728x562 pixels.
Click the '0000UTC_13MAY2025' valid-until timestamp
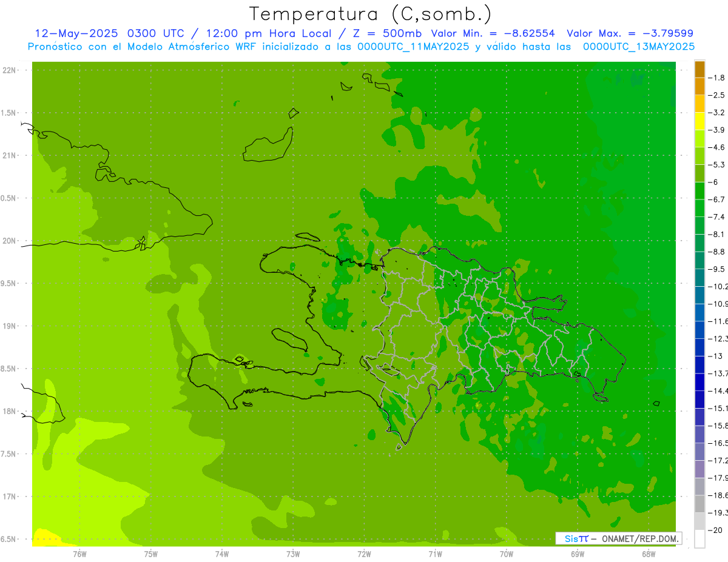pyautogui.click(x=639, y=47)
